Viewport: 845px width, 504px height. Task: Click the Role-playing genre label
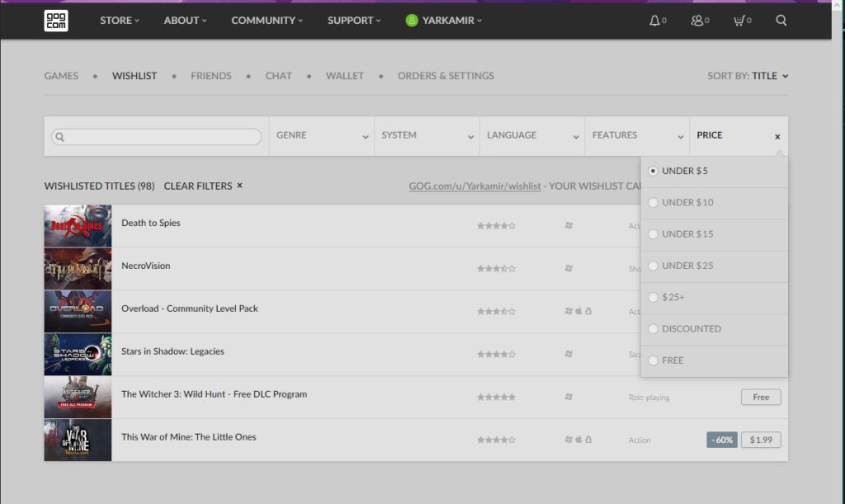point(649,398)
